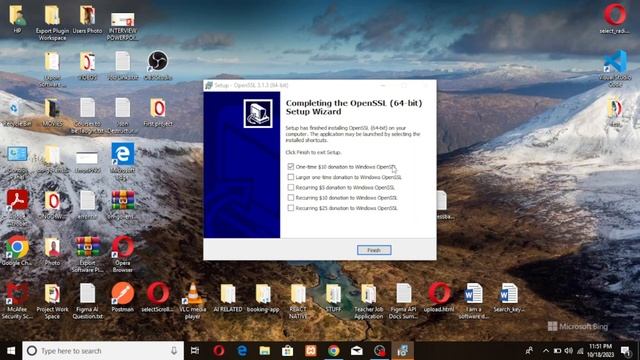Viewport: 640px width, 360px height.
Task: Open the REACT NATIVE folder
Action: pyautogui.click(x=298, y=301)
